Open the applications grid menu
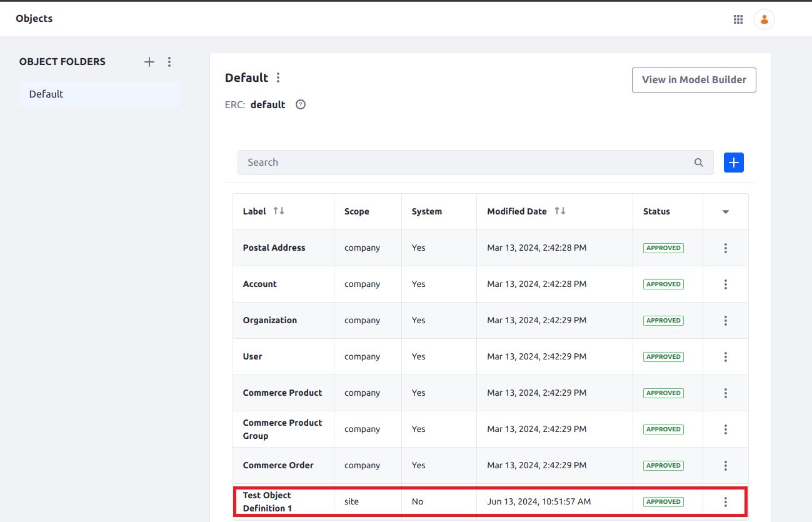The image size is (812, 522). pos(738,19)
